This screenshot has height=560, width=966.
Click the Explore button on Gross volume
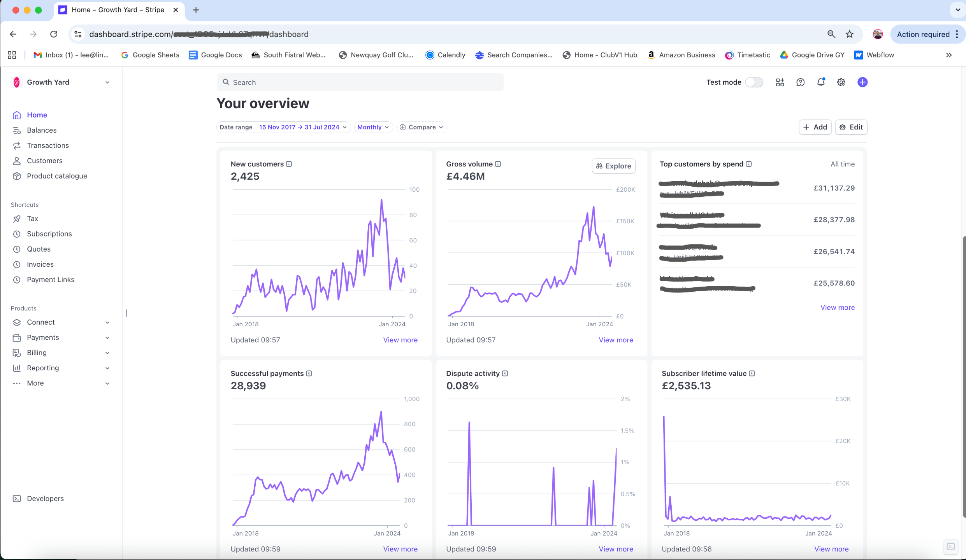tap(613, 166)
